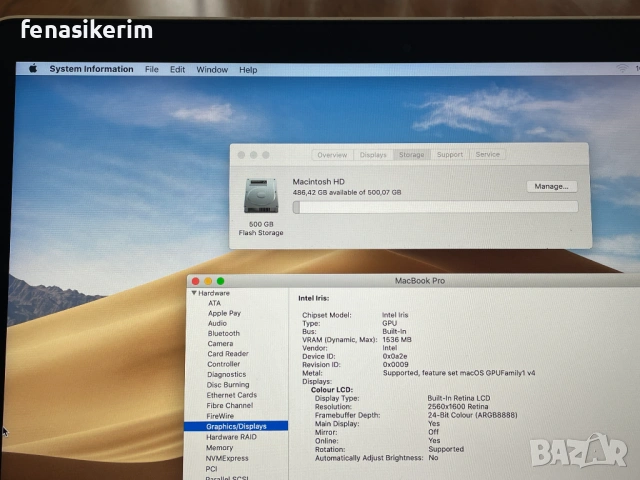
Task: Select Bluetooth in the sidebar
Action: coord(224,333)
